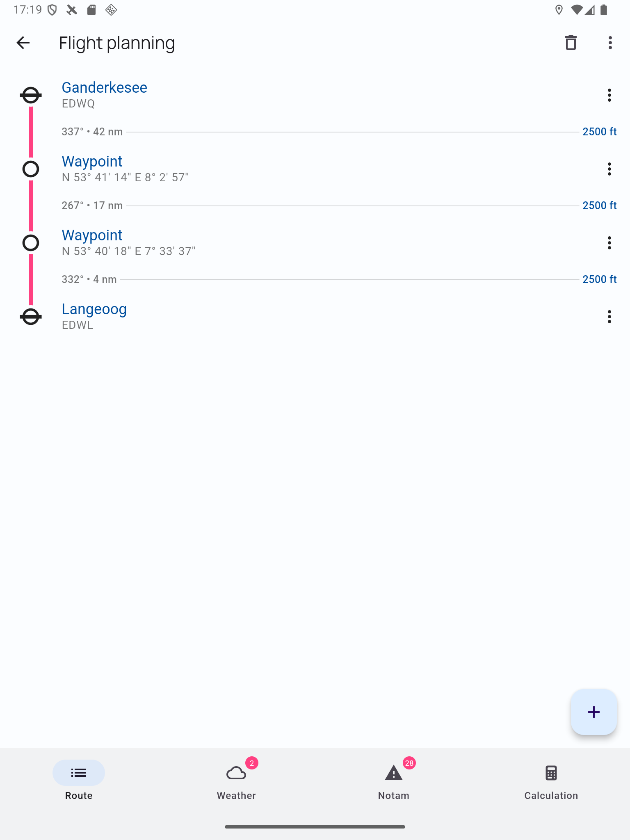
Task: Open Langeoog waypoint options menu
Action: [x=609, y=317]
